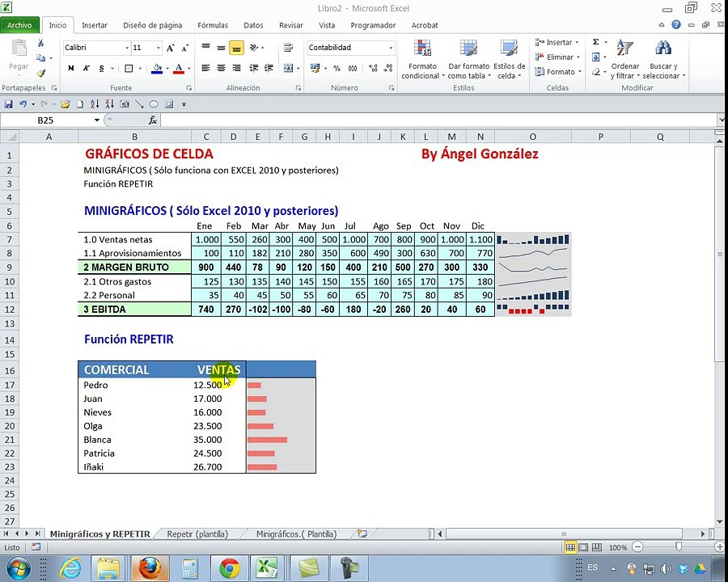Viewport: 728px width, 582px height.
Task: Click the increase decimals icon
Action: pos(373,68)
